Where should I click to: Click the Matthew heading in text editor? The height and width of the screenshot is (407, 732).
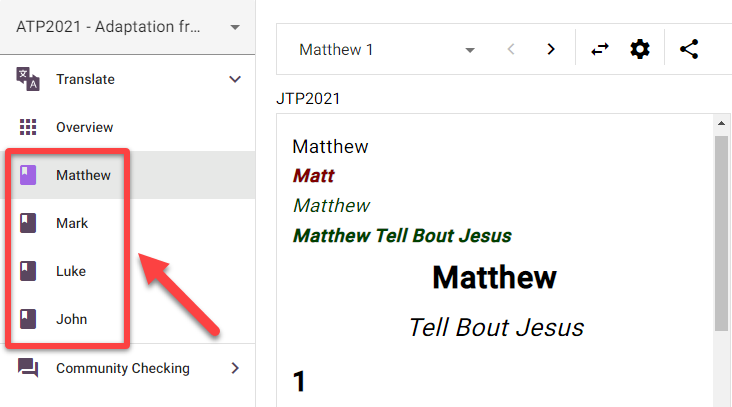pyautogui.click(x=494, y=277)
